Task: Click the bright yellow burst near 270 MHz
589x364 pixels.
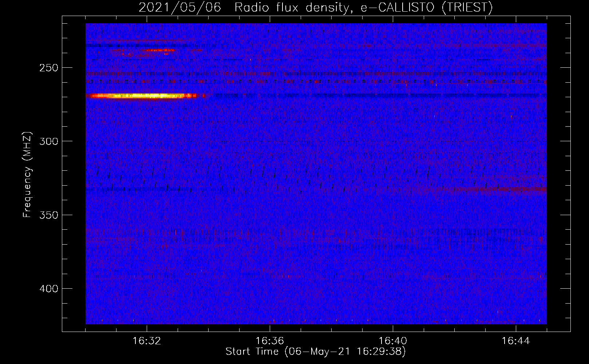Action: click(x=143, y=96)
